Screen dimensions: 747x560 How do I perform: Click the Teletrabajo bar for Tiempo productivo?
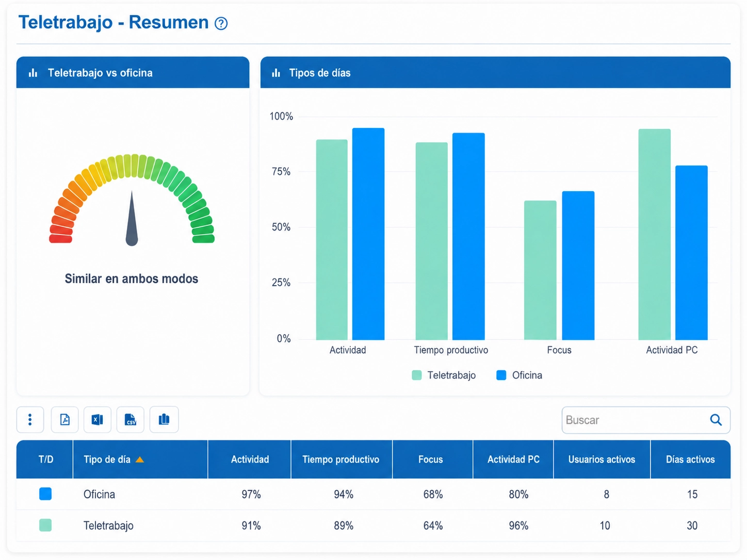(x=432, y=241)
